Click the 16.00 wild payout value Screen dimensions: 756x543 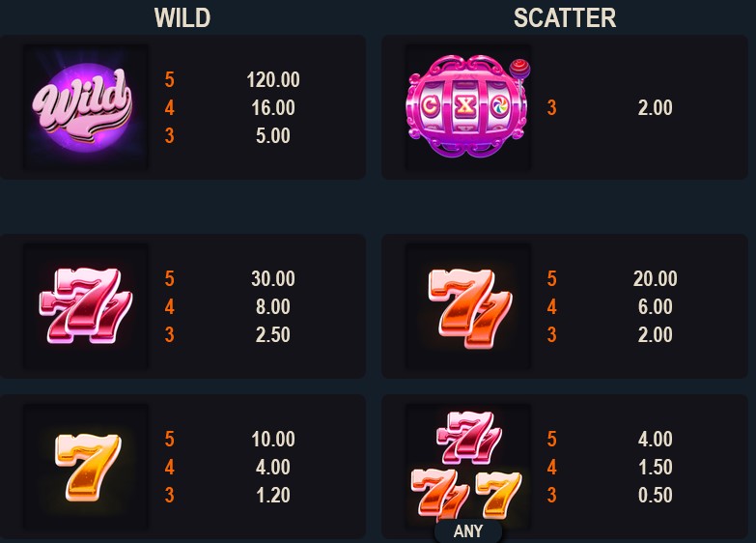tap(273, 107)
